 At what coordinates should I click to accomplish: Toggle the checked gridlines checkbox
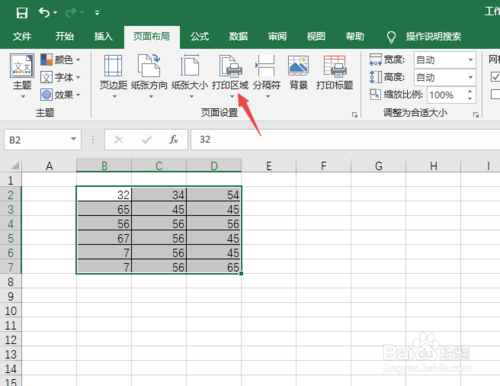(495, 77)
